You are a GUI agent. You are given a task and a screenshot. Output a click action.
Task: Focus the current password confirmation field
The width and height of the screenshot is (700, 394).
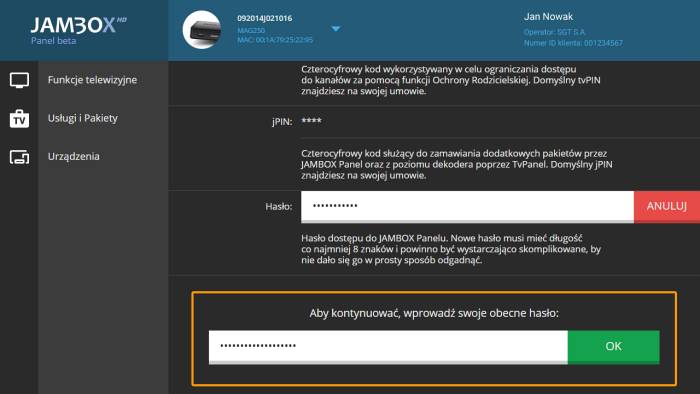click(x=388, y=347)
